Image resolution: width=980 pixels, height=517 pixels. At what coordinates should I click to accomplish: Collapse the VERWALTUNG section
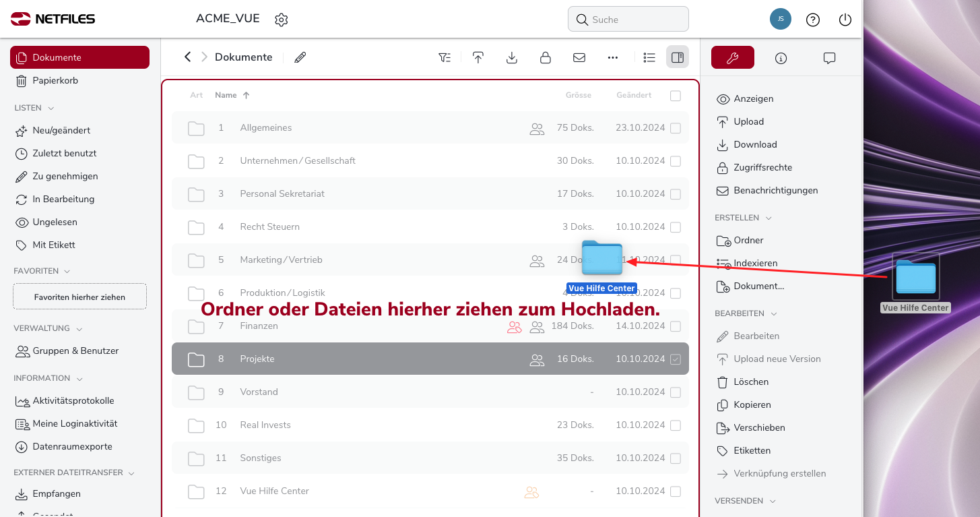tap(79, 329)
